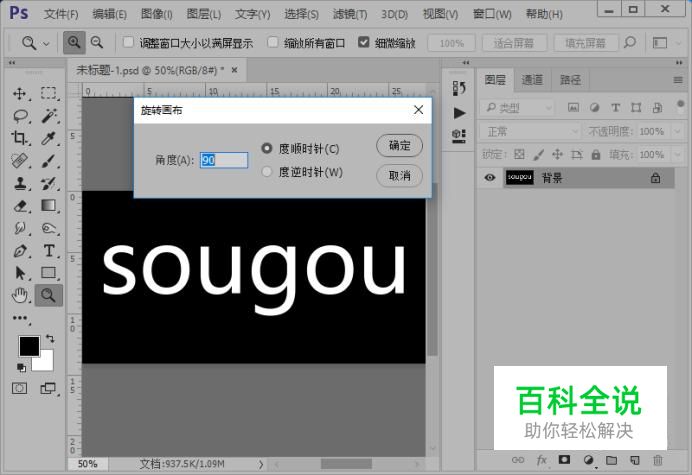Uncheck the scrubby zoom checkbox
This screenshot has width=692, height=475.
click(x=364, y=42)
